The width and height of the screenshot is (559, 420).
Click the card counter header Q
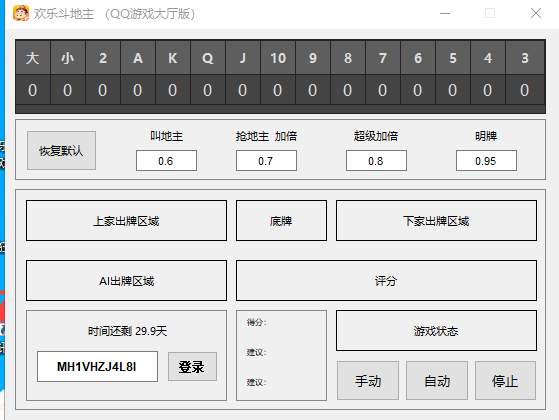click(207, 58)
